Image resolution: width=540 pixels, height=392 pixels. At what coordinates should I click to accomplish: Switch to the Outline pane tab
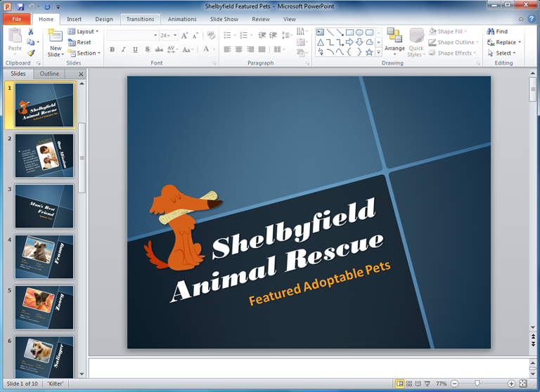coord(49,74)
